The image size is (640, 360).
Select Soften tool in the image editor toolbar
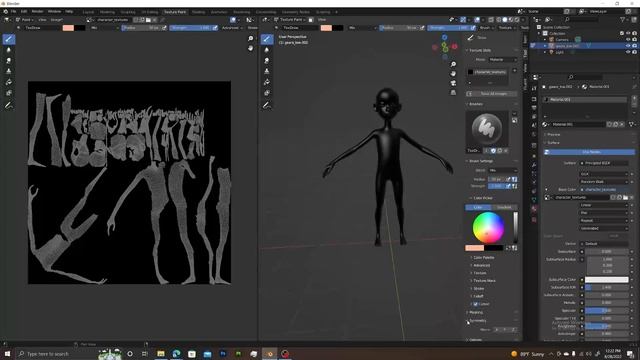click(9, 50)
